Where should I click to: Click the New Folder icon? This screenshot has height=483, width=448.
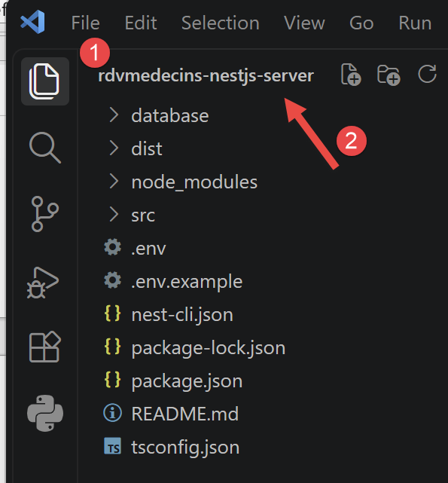(389, 75)
